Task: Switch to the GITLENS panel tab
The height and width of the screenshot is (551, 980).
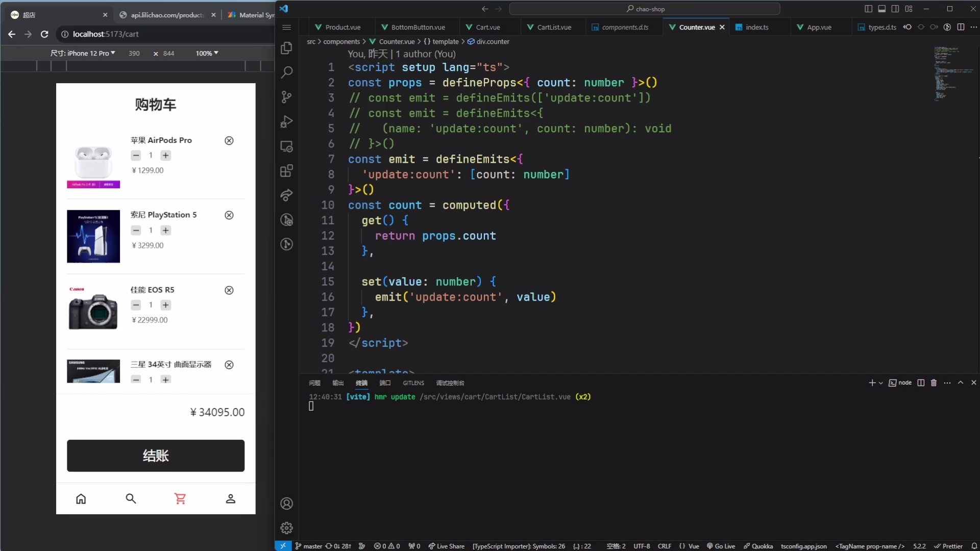Action: pyautogui.click(x=413, y=383)
